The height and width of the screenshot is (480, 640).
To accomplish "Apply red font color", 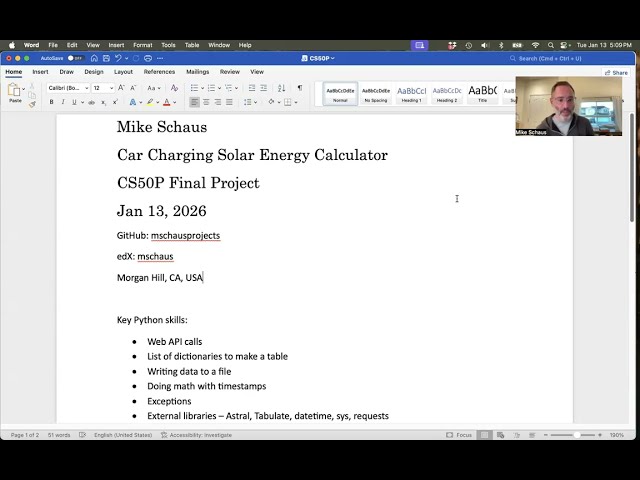I will tap(167, 102).
